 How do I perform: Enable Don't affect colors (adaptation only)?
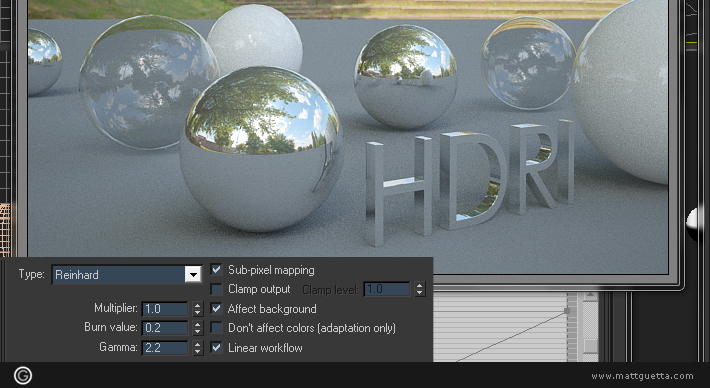pyautogui.click(x=216, y=328)
